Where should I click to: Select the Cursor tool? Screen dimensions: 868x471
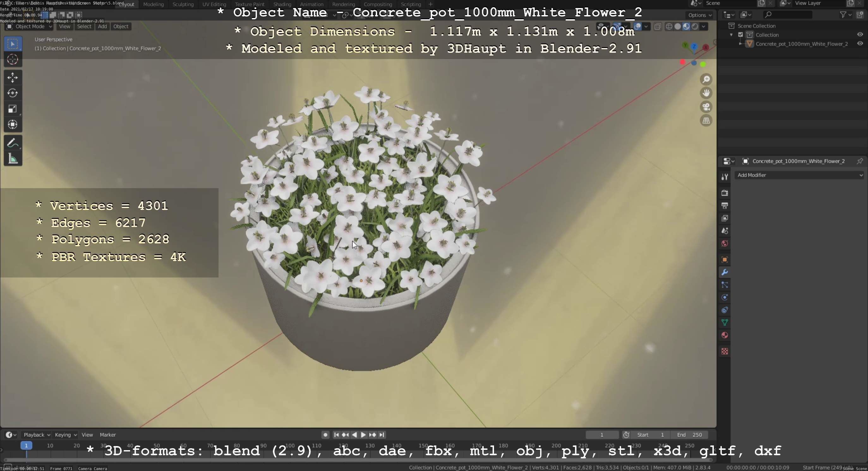(x=13, y=60)
